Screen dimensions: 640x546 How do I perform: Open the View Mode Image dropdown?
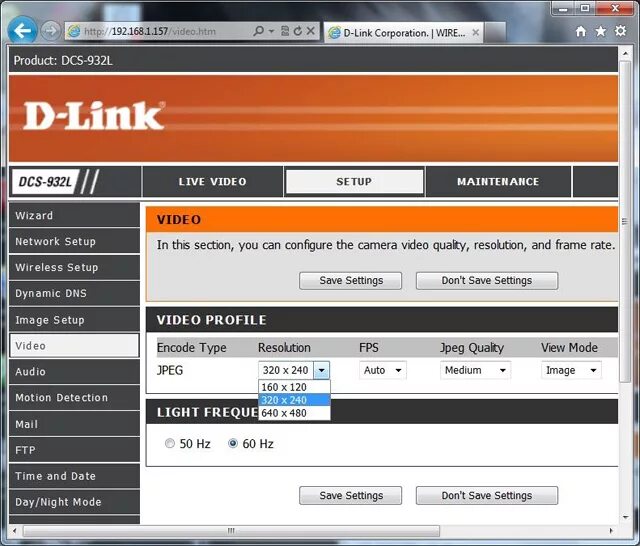(571, 370)
